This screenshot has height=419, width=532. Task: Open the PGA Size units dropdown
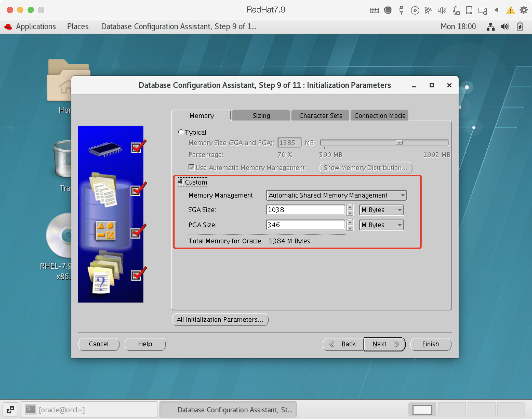(x=381, y=225)
